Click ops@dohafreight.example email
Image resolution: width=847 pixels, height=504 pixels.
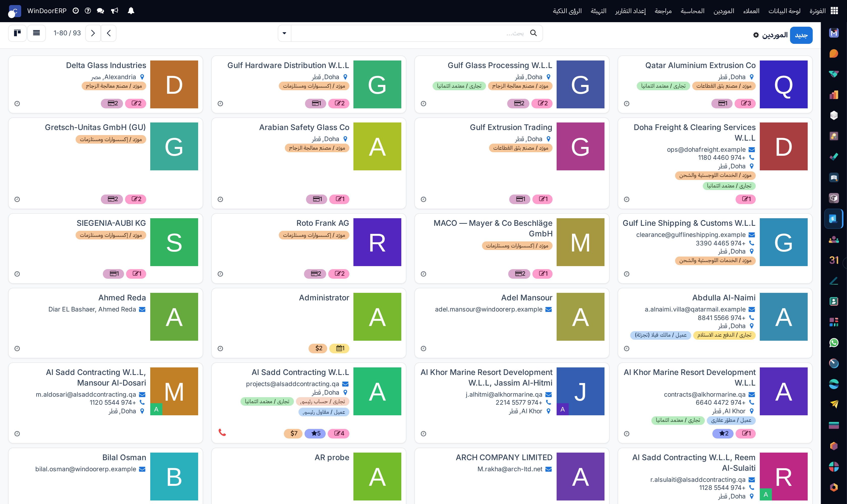pos(706,149)
